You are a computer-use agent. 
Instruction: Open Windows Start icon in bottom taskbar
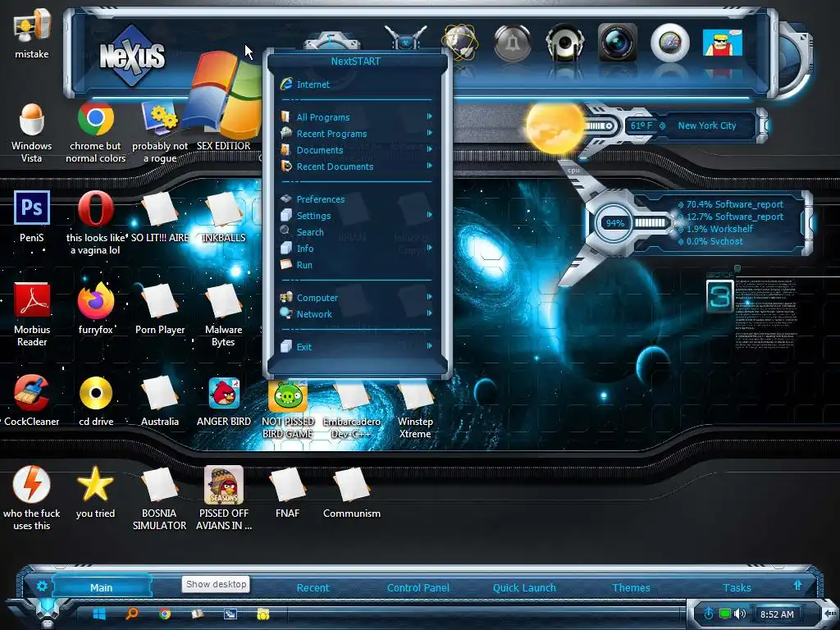[x=99, y=614]
